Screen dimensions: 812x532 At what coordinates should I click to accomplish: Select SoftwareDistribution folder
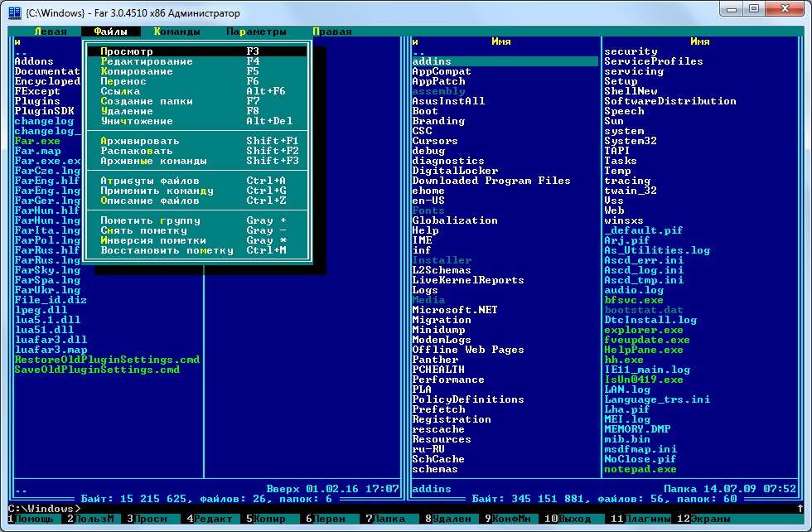point(670,101)
